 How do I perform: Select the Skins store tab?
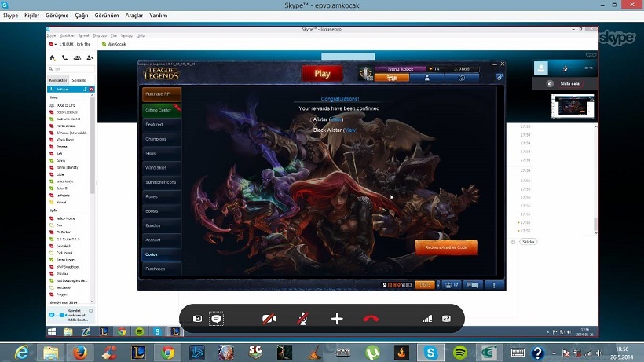click(x=162, y=153)
